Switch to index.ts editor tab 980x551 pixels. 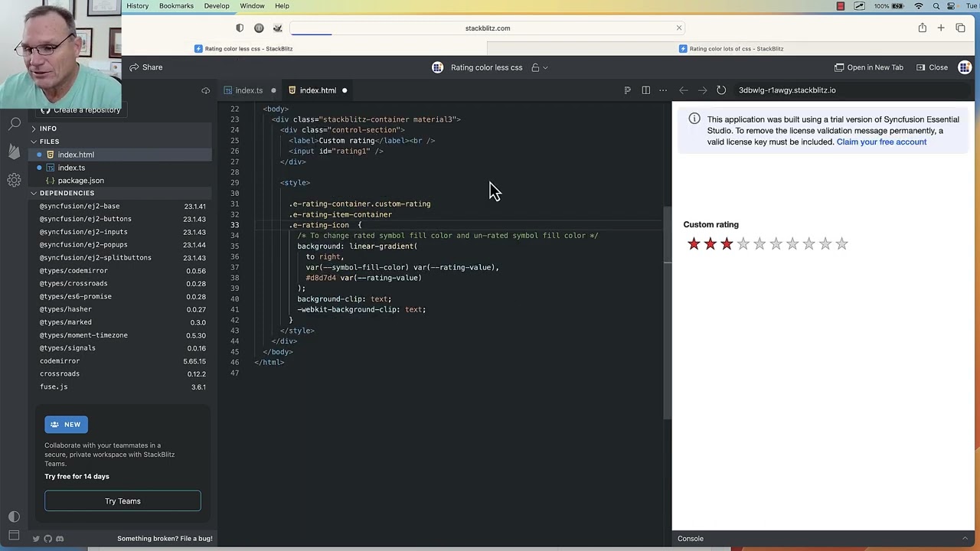249,90
